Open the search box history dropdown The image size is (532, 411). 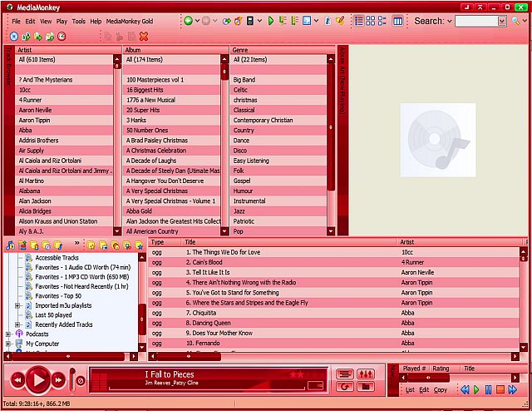point(502,21)
